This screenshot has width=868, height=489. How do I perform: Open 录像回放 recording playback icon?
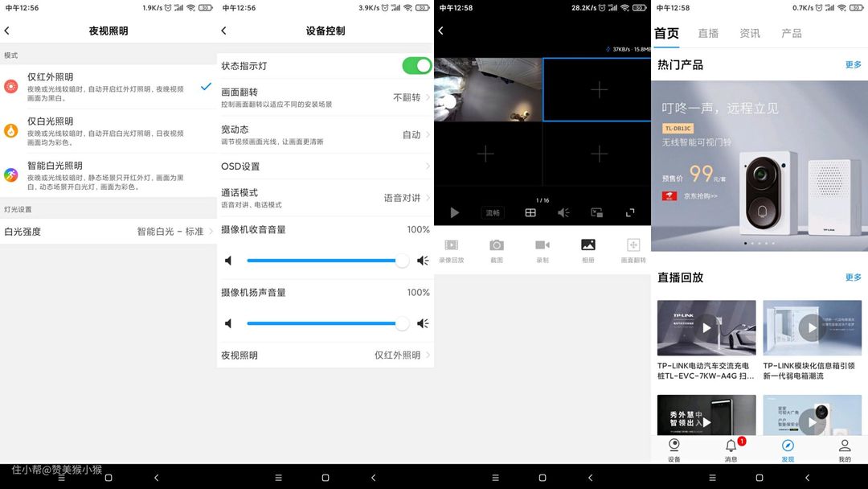(x=451, y=246)
